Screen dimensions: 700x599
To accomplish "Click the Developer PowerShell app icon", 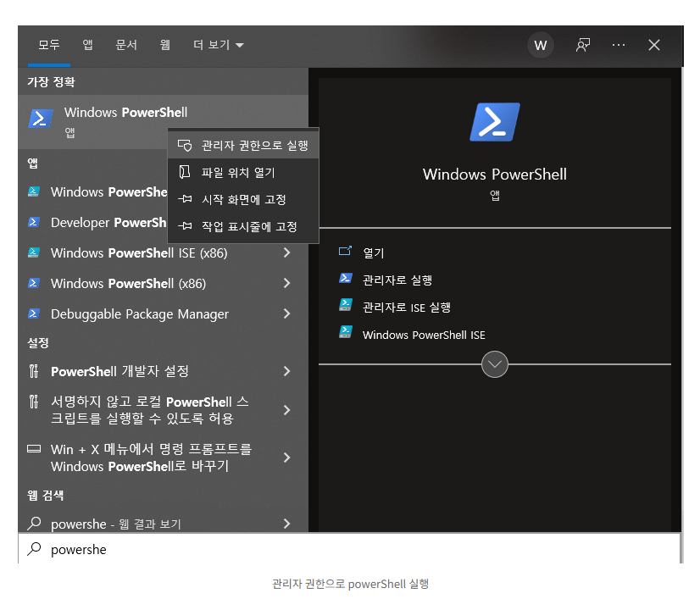I will tap(34, 222).
